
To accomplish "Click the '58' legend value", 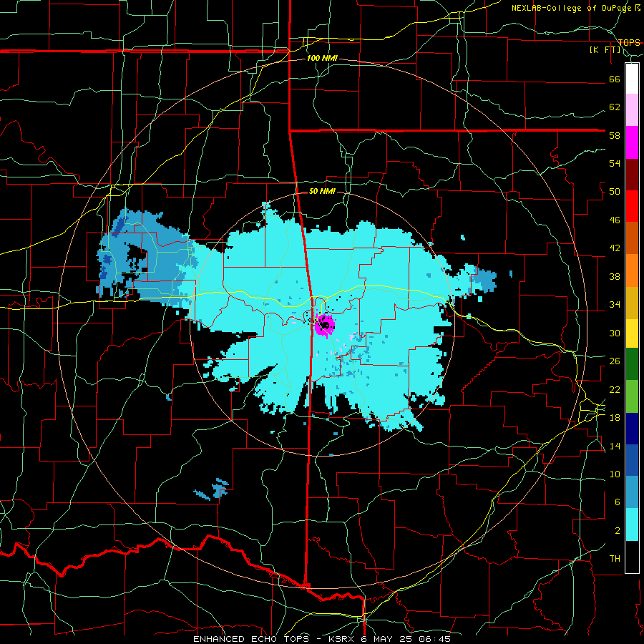I will pyautogui.click(x=615, y=135).
